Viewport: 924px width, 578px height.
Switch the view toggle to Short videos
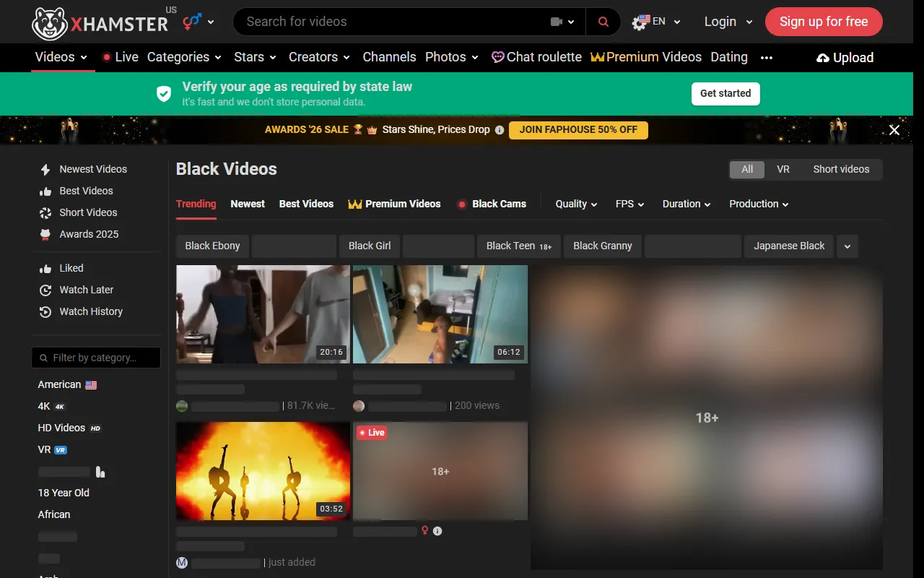tap(841, 169)
